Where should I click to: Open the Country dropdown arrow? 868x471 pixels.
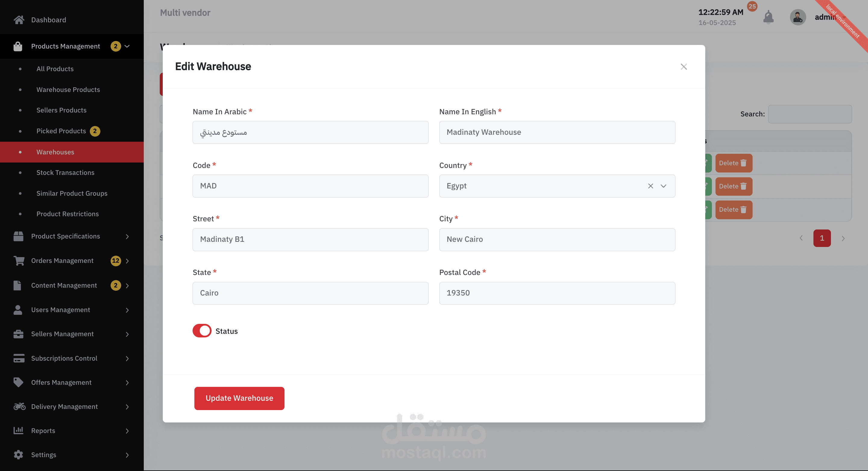[x=663, y=186]
